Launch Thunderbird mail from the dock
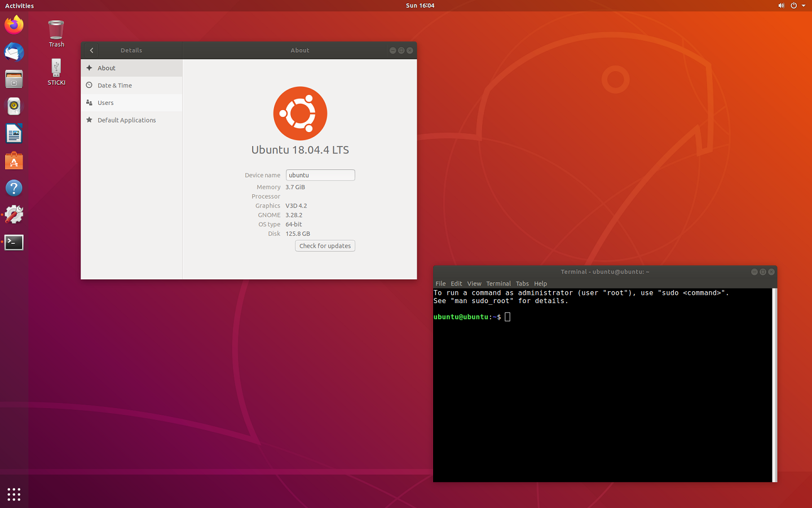 coord(14,52)
